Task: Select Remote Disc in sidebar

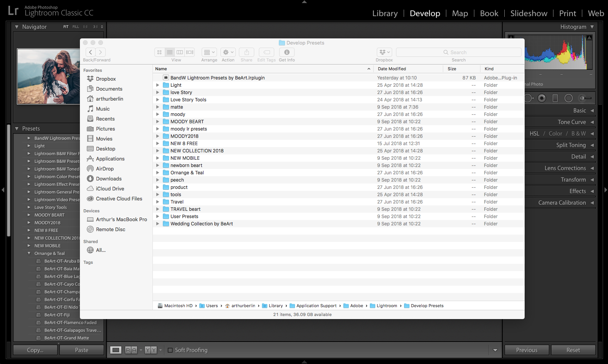Action: tap(111, 229)
